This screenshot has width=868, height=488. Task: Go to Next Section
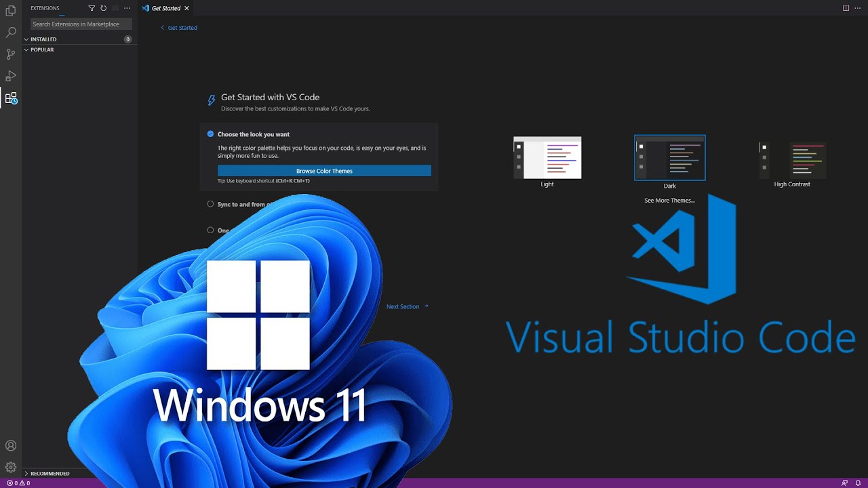(x=408, y=306)
